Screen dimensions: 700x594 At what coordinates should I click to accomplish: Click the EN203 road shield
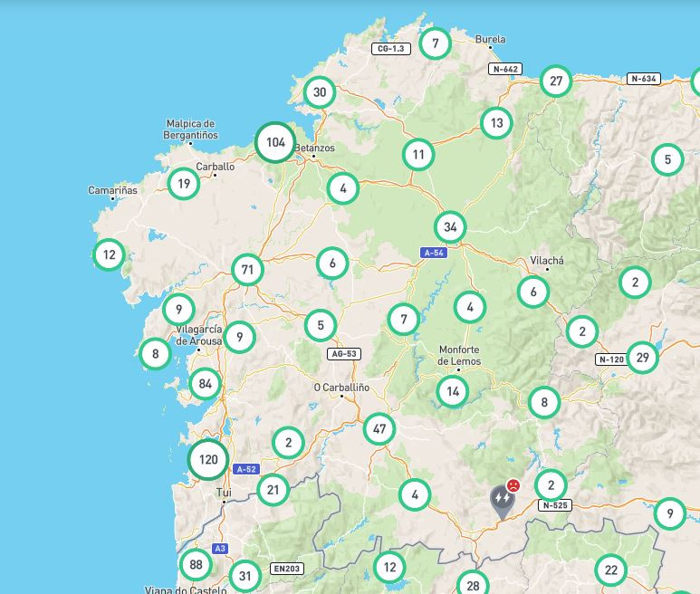pos(287,569)
